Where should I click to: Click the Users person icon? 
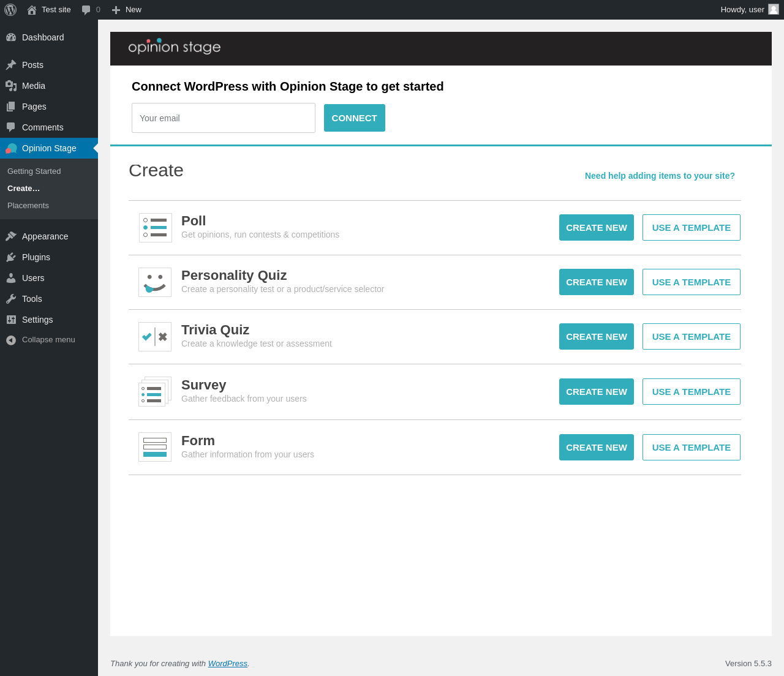tap(11, 278)
